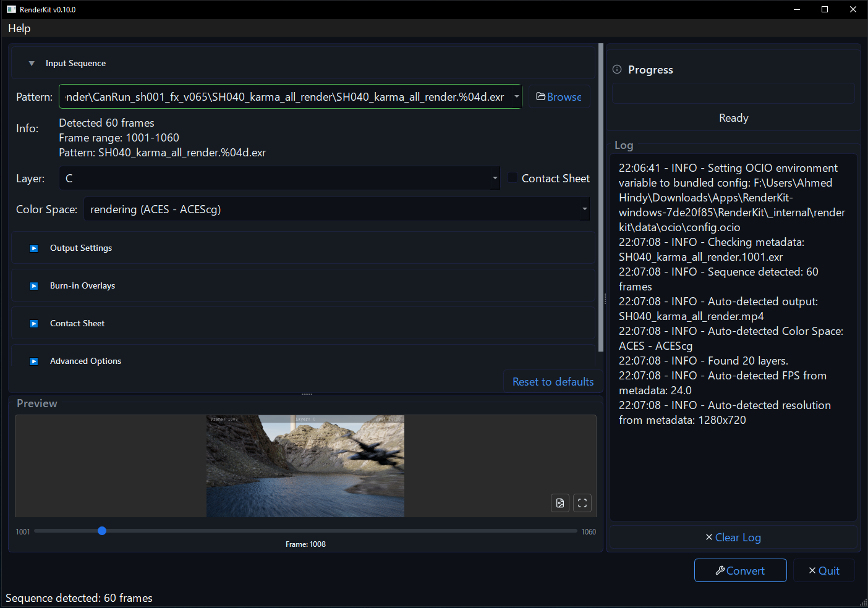Click the splitter handle above Preview

coord(307,394)
